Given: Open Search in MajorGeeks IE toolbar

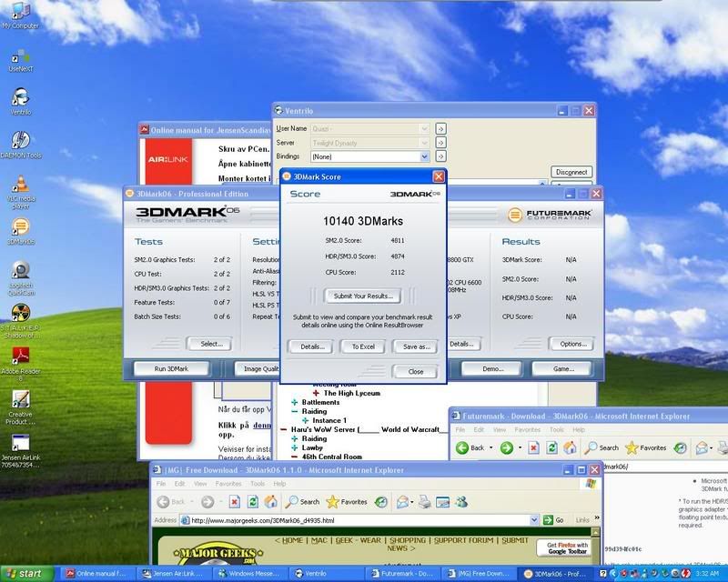Looking at the screenshot, I should [x=302, y=502].
